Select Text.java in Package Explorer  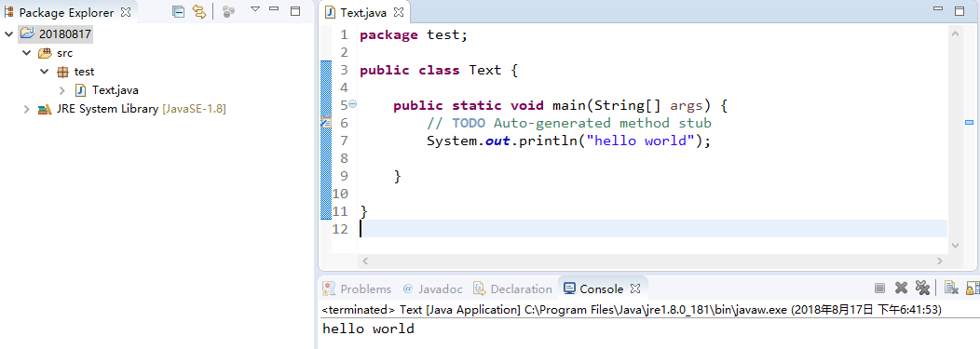115,90
